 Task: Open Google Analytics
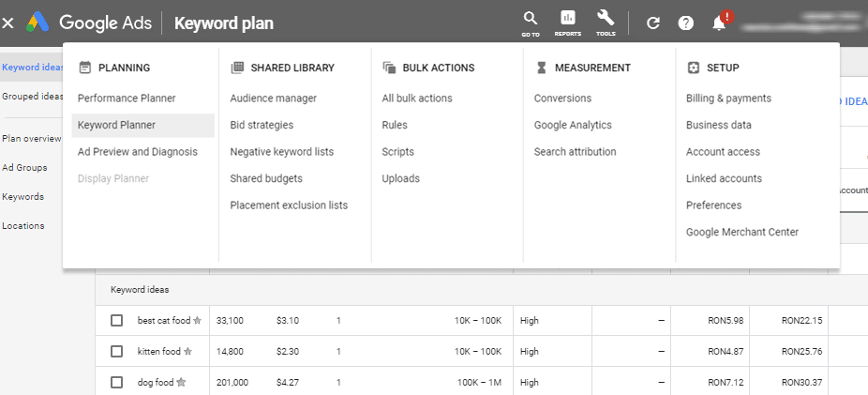573,125
